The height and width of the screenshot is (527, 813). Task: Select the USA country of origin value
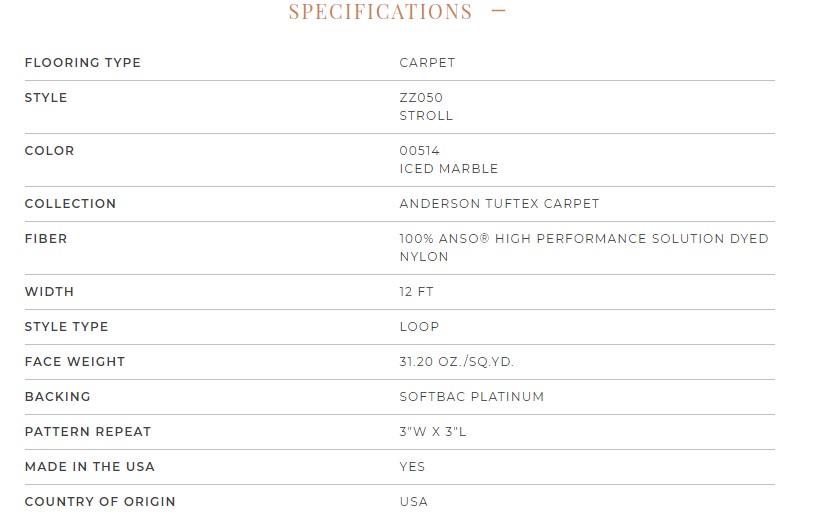pos(414,502)
